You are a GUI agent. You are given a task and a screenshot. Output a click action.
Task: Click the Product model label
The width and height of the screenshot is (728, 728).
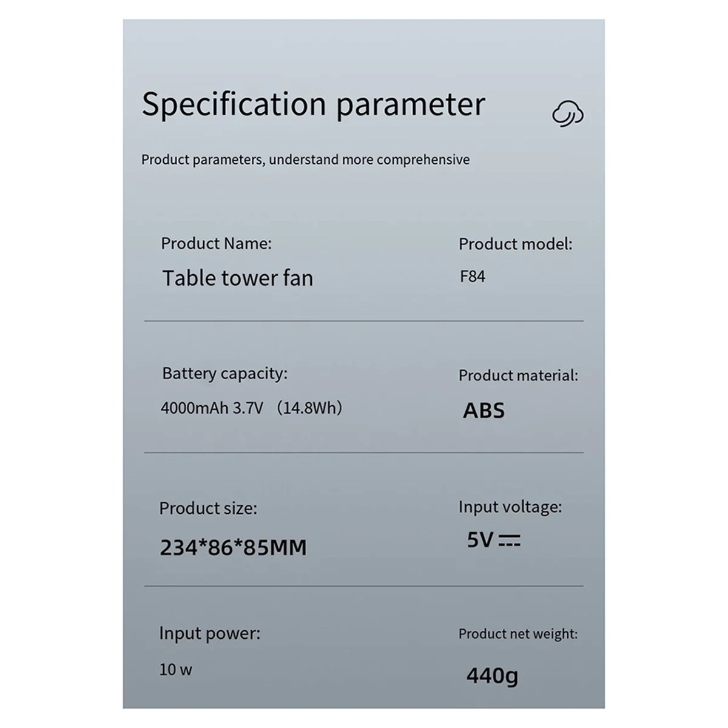pos(515,244)
